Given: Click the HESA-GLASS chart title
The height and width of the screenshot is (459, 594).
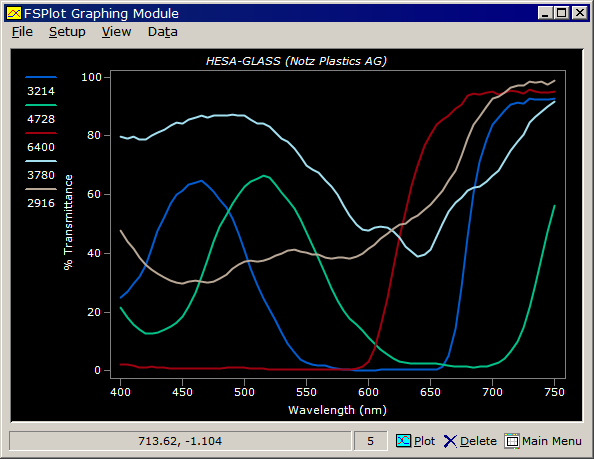Looking at the screenshot, I should coord(296,61).
